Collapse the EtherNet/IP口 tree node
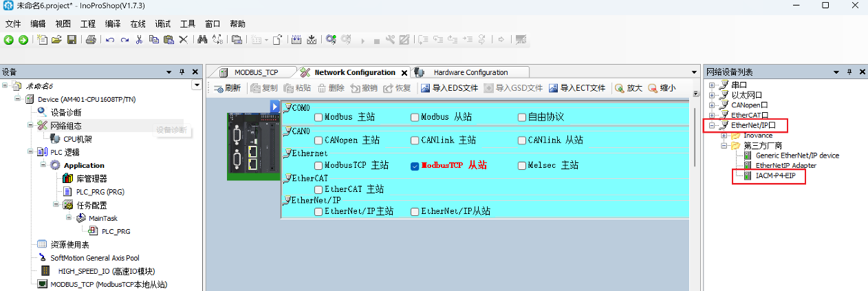This screenshot has width=868, height=291. pos(712,126)
